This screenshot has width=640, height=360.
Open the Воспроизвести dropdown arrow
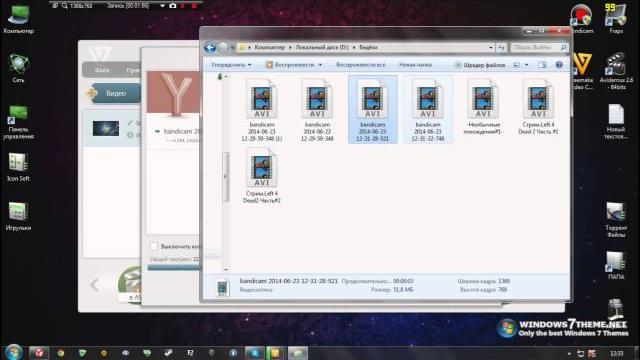click(320, 64)
